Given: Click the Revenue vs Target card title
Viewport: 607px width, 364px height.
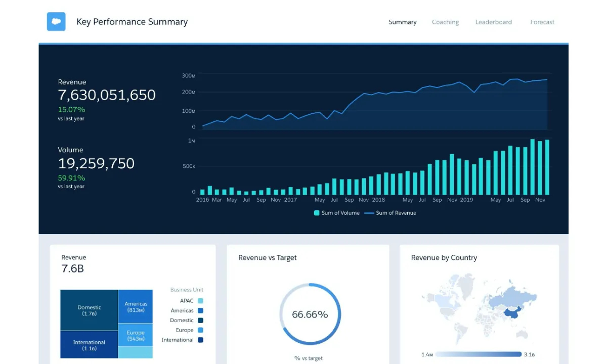Looking at the screenshot, I should pyautogui.click(x=268, y=258).
